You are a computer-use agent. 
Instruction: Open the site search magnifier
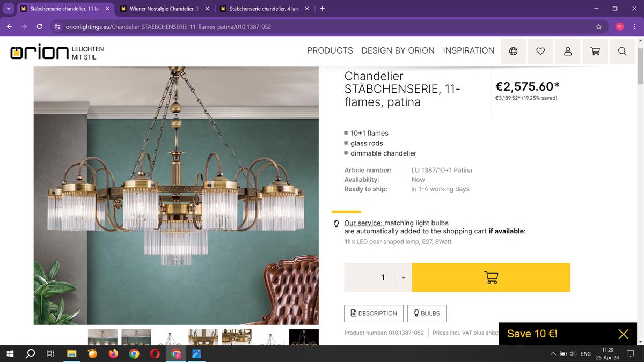click(x=622, y=51)
